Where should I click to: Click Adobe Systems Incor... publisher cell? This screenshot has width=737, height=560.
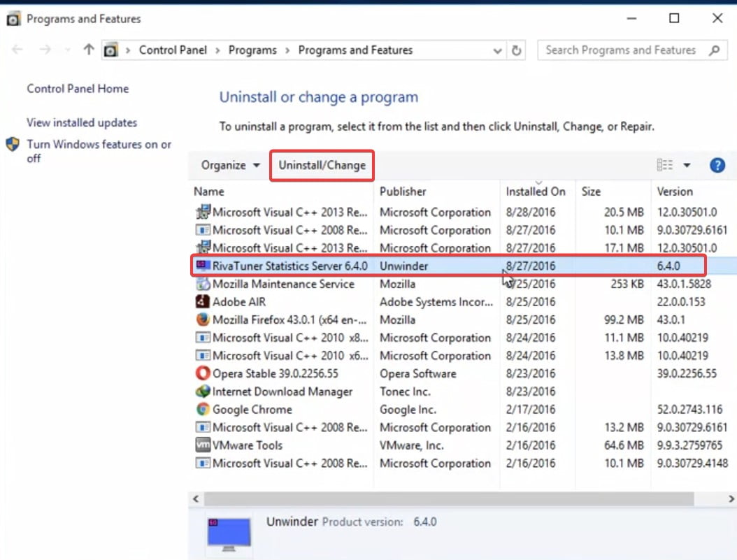[436, 301]
